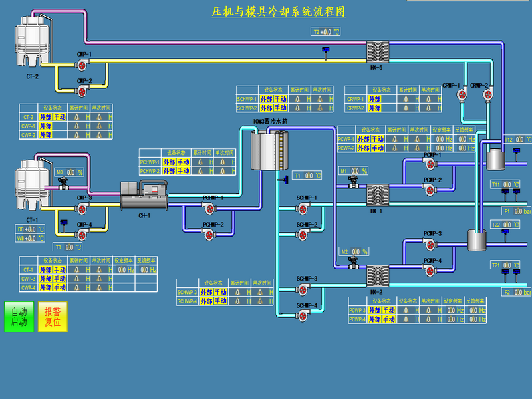Toggle CT-2 manual mode (手动) status
The width and height of the screenshot is (532, 399).
(60, 117)
